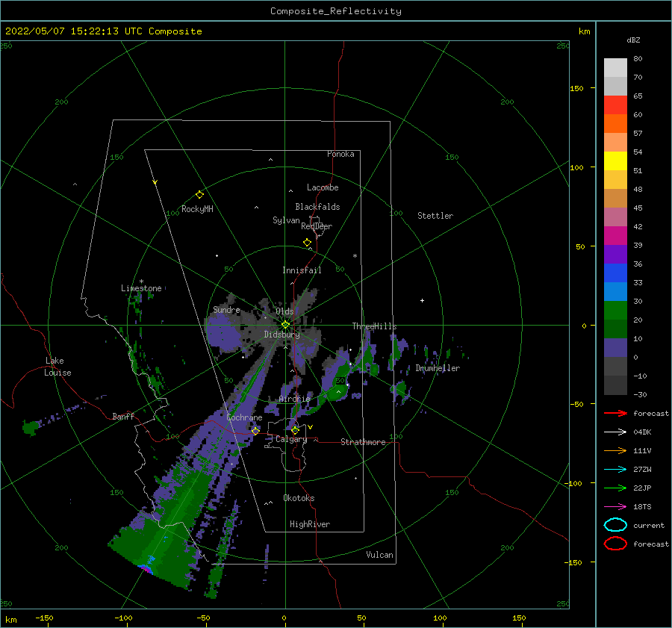Click the Cochrane label
Viewport: 672px width, 628px height.
click(x=244, y=417)
